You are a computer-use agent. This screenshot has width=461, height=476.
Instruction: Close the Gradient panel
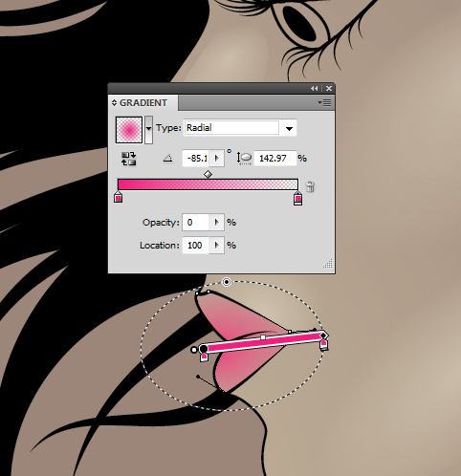pyautogui.click(x=329, y=88)
